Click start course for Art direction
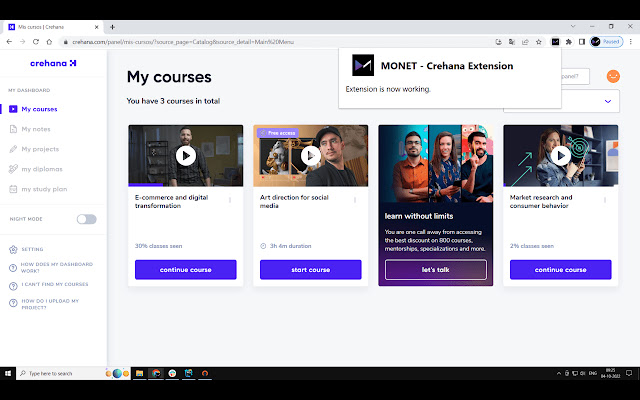The image size is (640, 400). [311, 270]
